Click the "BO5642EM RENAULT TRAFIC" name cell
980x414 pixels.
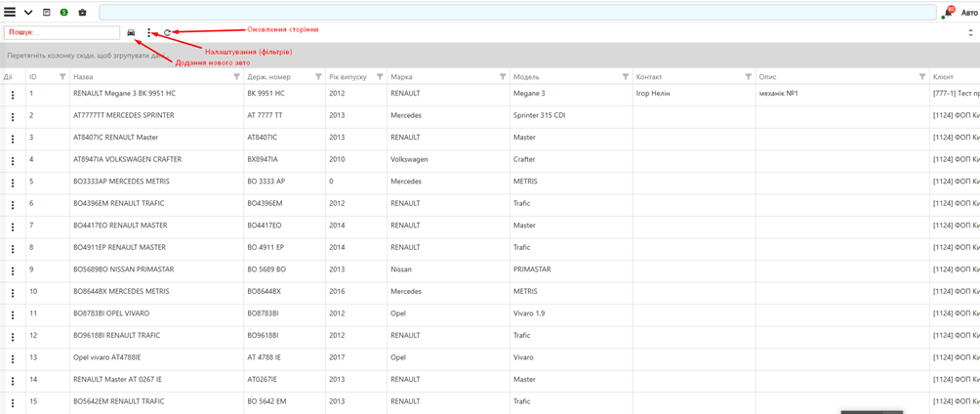[x=156, y=401]
